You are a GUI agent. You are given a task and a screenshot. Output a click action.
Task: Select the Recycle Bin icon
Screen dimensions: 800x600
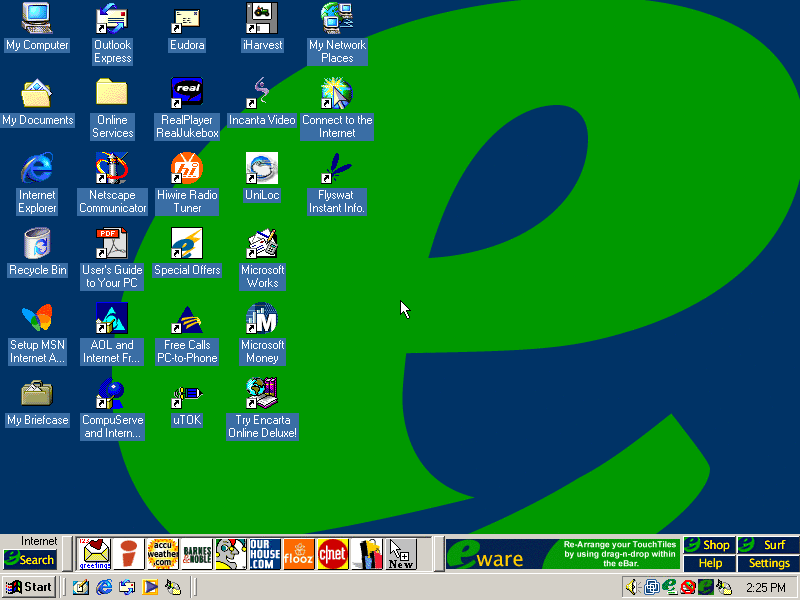click(x=37, y=244)
